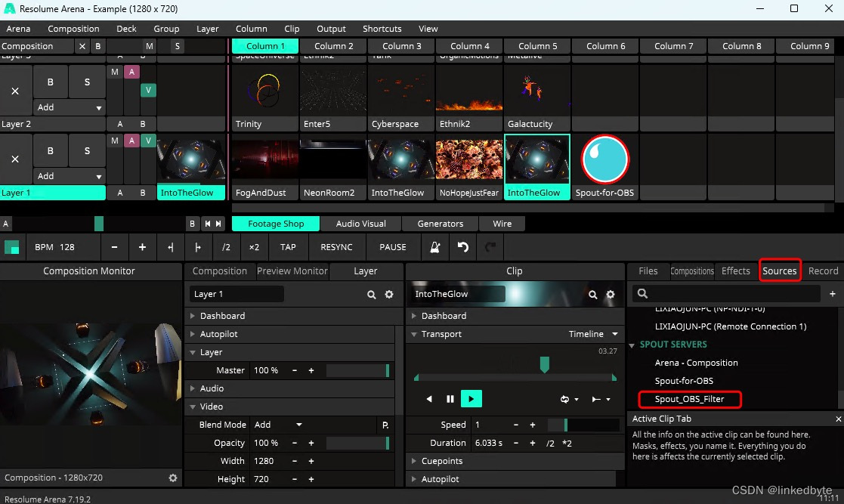This screenshot has width=844, height=504.
Task: Click the tempo color square next to BPM
Action: pyautogui.click(x=12, y=247)
